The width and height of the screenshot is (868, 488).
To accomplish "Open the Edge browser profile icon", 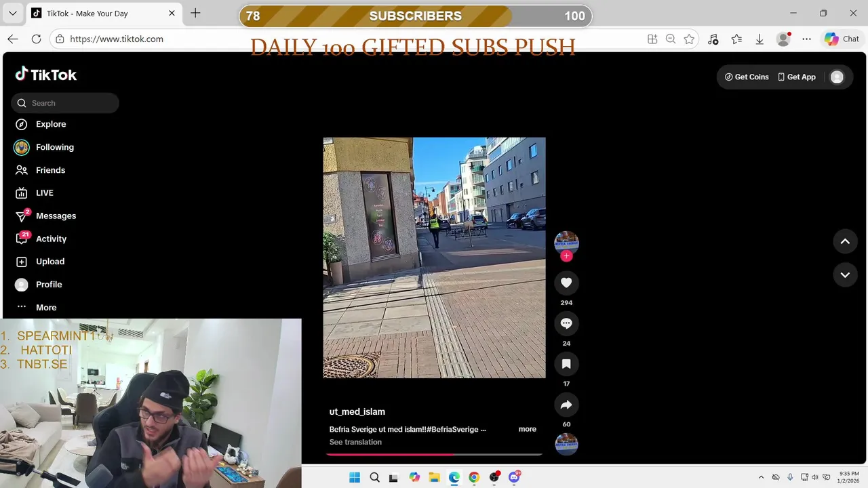I will 783,39.
